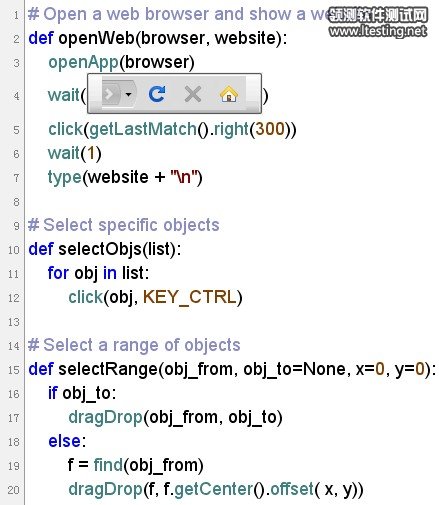
Task: Click line number 20 in gutter
Action: (14, 490)
